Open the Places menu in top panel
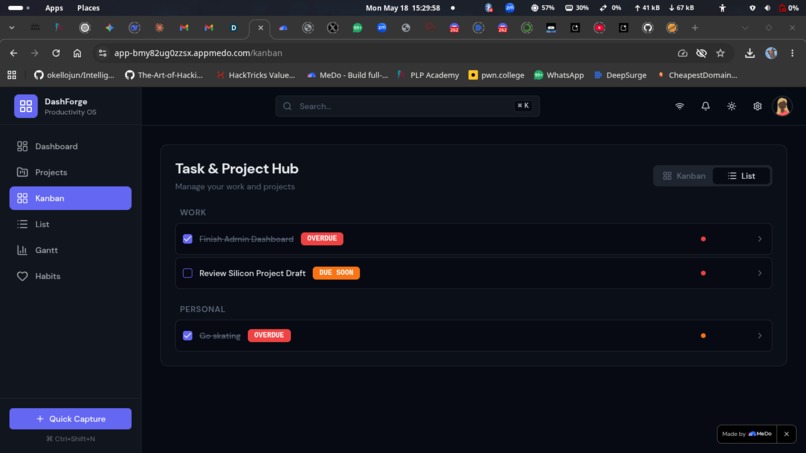Screen dimensions: 806x453 pos(88,8)
